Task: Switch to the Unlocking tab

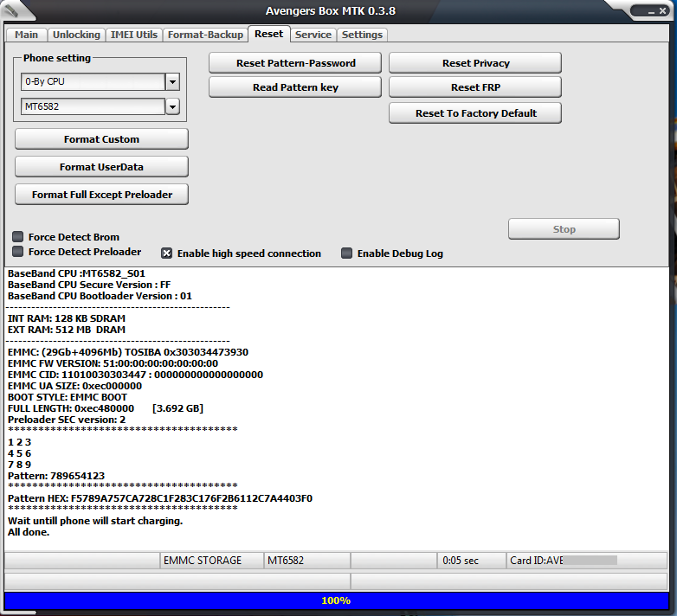Action: click(x=76, y=35)
